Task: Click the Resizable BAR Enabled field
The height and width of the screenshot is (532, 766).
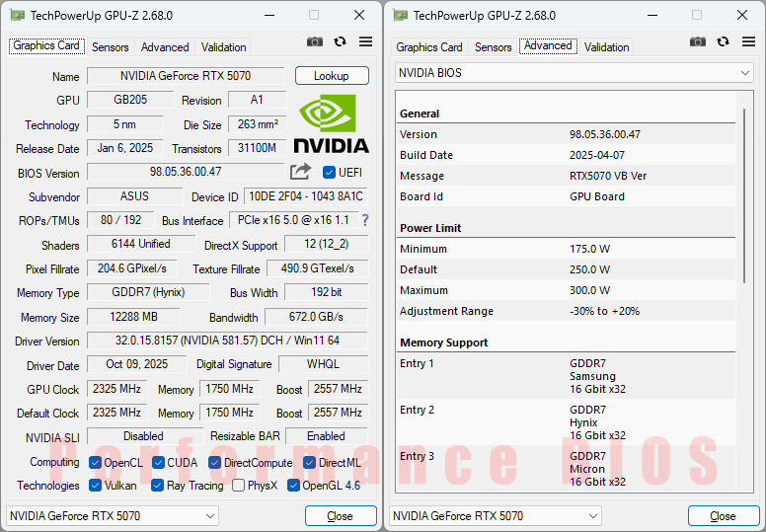Action: click(327, 435)
